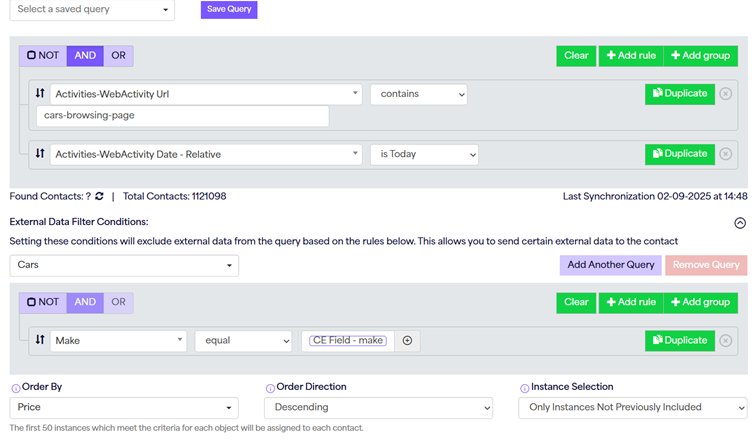Change the is Today operator dropdown
Image resolution: width=752 pixels, height=443 pixels.
424,154
